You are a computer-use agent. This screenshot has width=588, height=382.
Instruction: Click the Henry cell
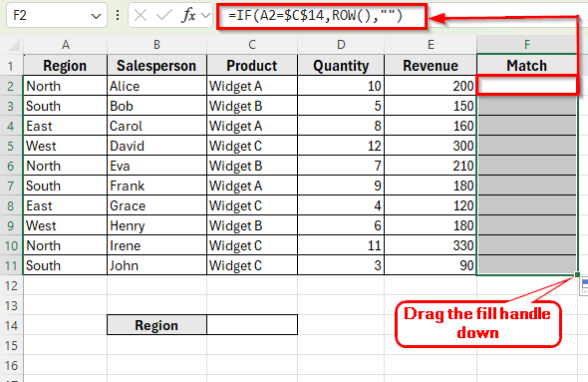[156, 225]
